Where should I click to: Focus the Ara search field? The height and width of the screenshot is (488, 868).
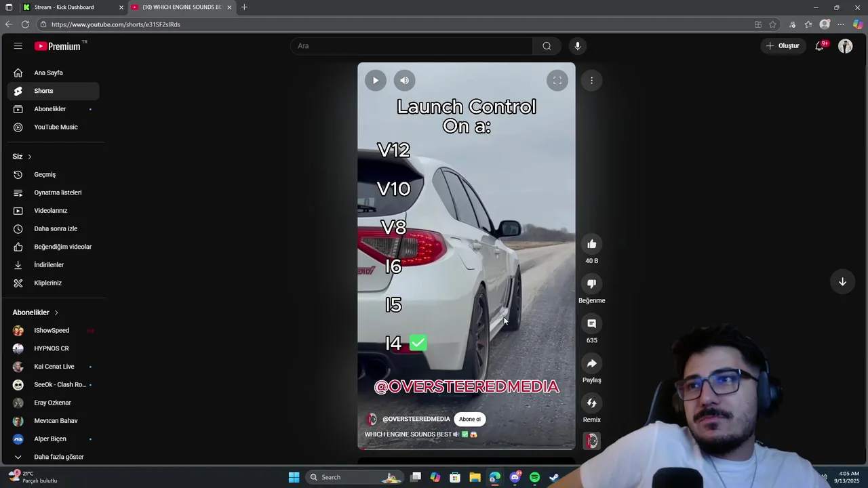pyautogui.click(x=412, y=46)
